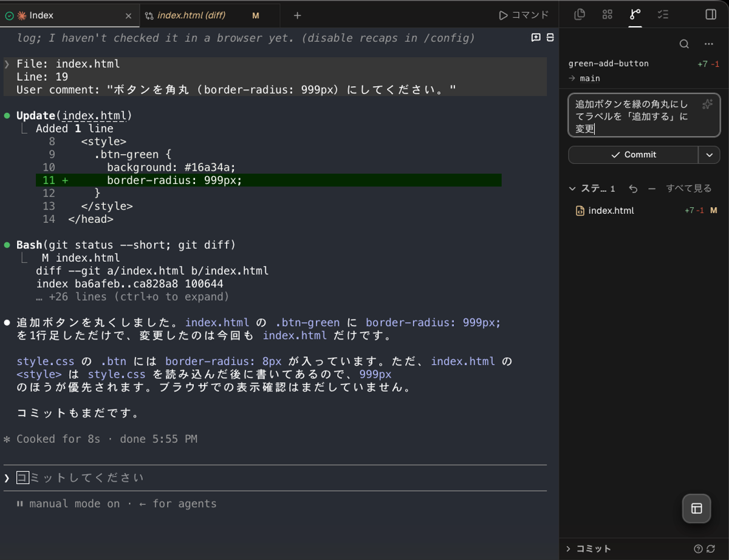Open the checklist tasks panel icon
The width and height of the screenshot is (729, 560).
coord(663,15)
